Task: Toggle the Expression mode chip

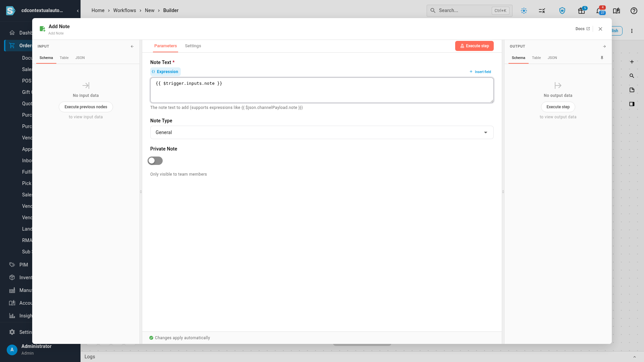Action: 165,72
